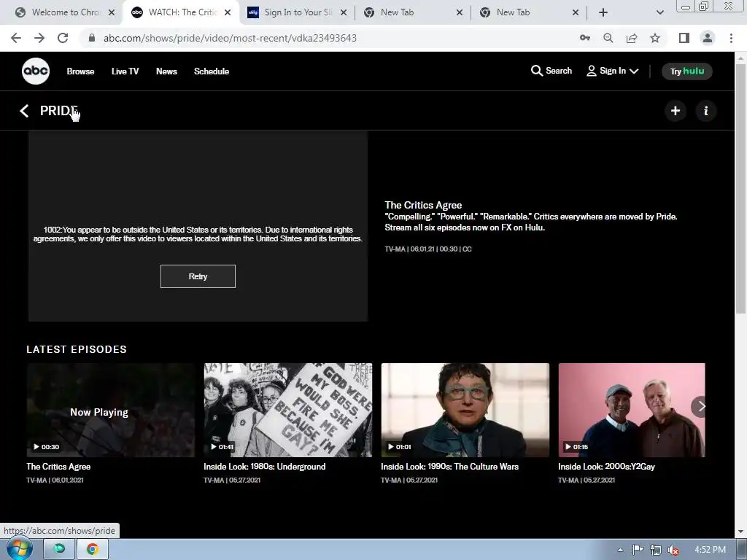
Task: Show hidden tray icons arrow
Action: pos(620,550)
